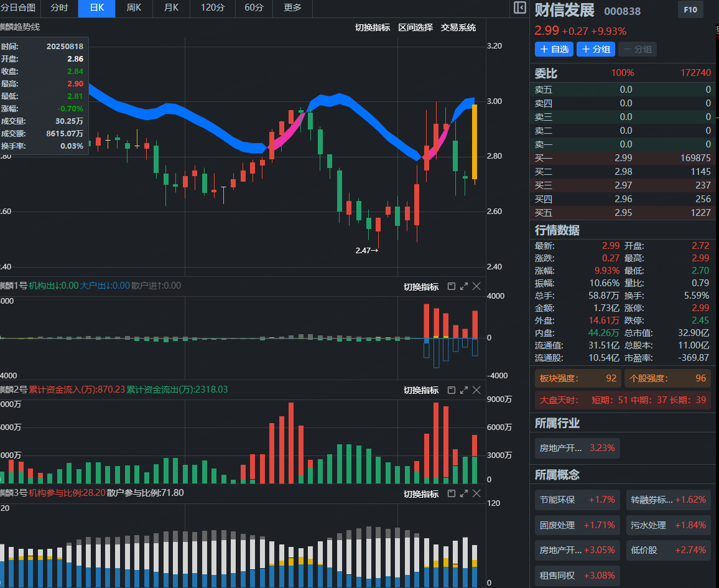Click window icon on 麒麟1号 panel
Image resolution: width=719 pixels, height=588 pixels.
(x=452, y=286)
